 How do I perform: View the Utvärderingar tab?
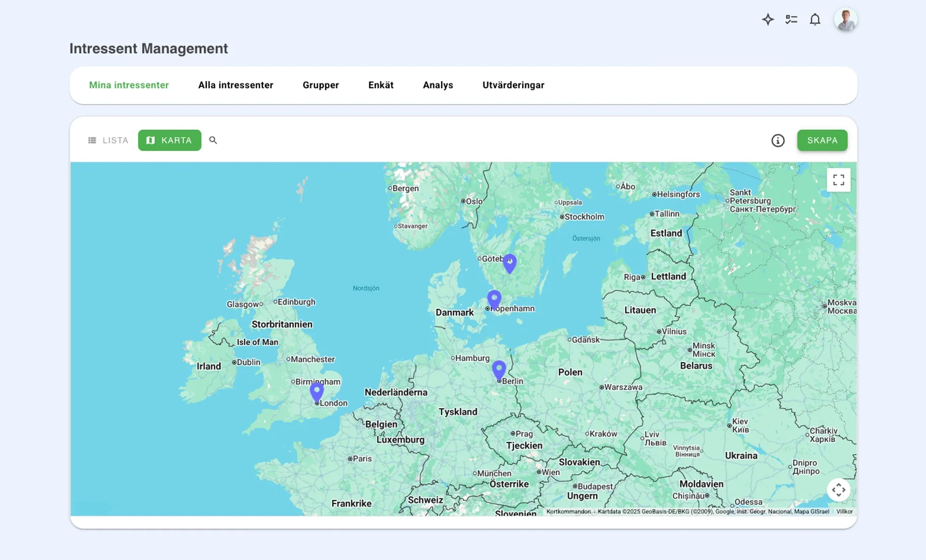[x=513, y=85]
